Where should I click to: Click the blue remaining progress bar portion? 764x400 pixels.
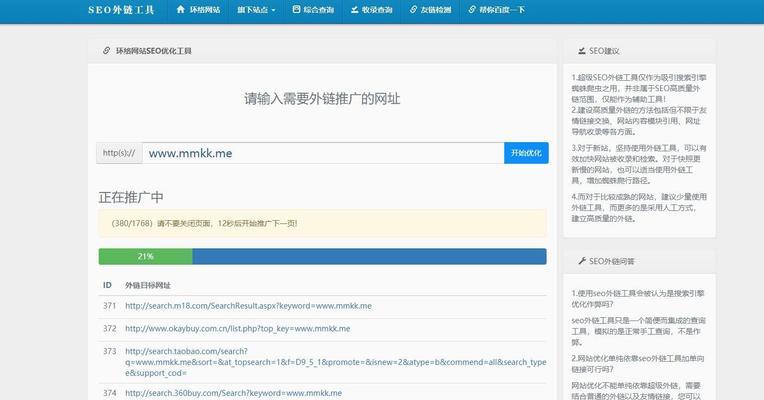[x=369, y=256]
